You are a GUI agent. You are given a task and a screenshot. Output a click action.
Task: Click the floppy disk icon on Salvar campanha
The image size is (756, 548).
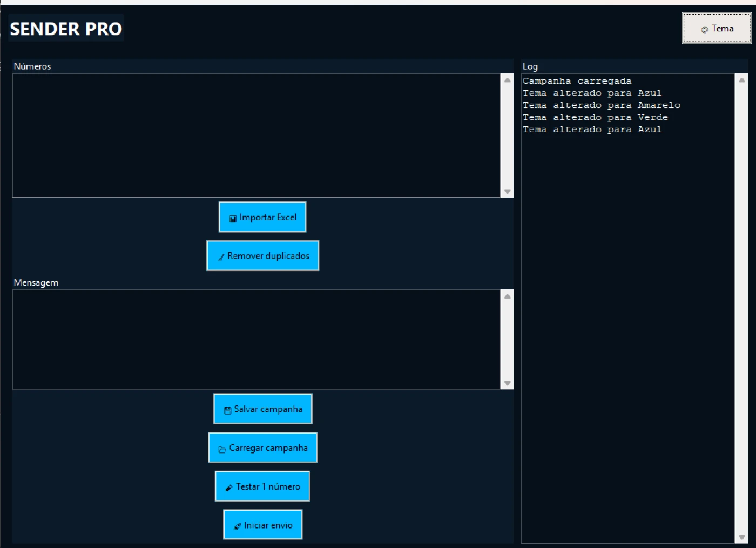tap(227, 410)
